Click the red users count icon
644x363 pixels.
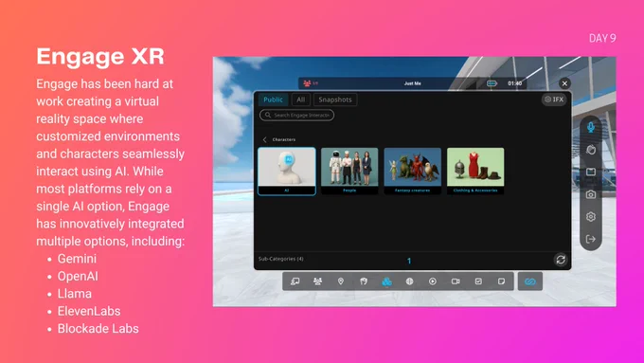pos(310,83)
